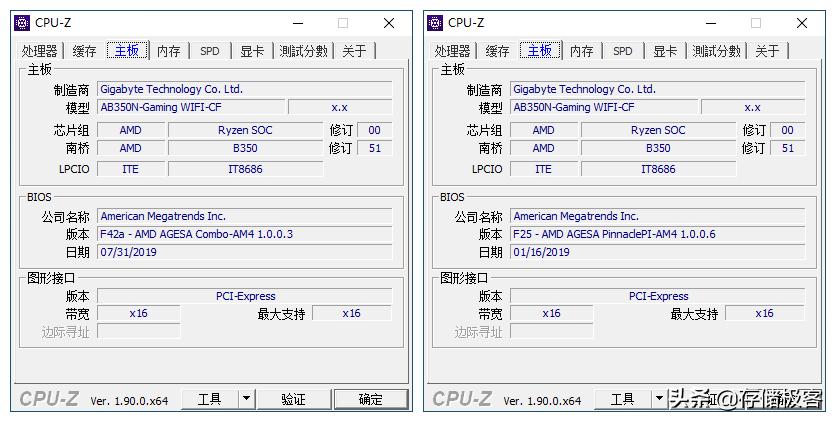
Task: Select 主板 tab in right window
Action: coord(541,50)
